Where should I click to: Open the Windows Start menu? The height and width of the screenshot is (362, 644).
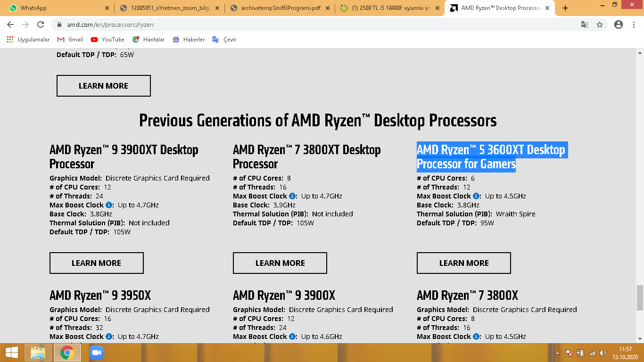(12, 353)
